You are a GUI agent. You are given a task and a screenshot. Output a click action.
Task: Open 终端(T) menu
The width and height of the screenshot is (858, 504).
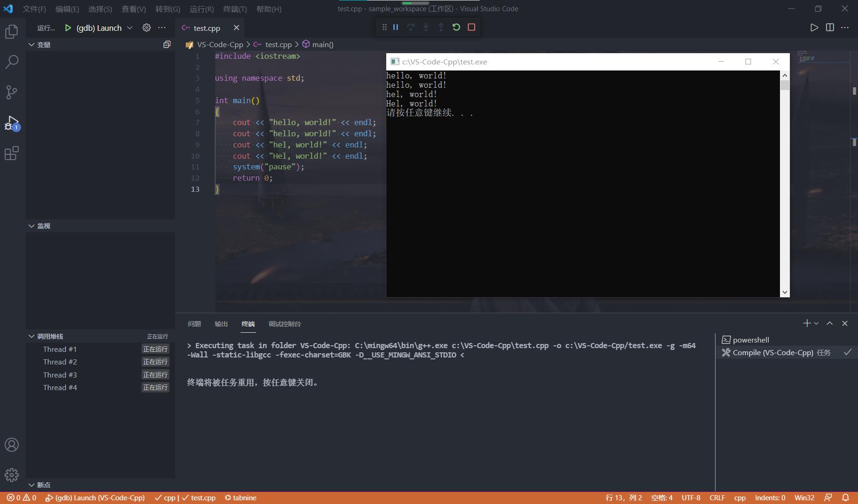(235, 9)
